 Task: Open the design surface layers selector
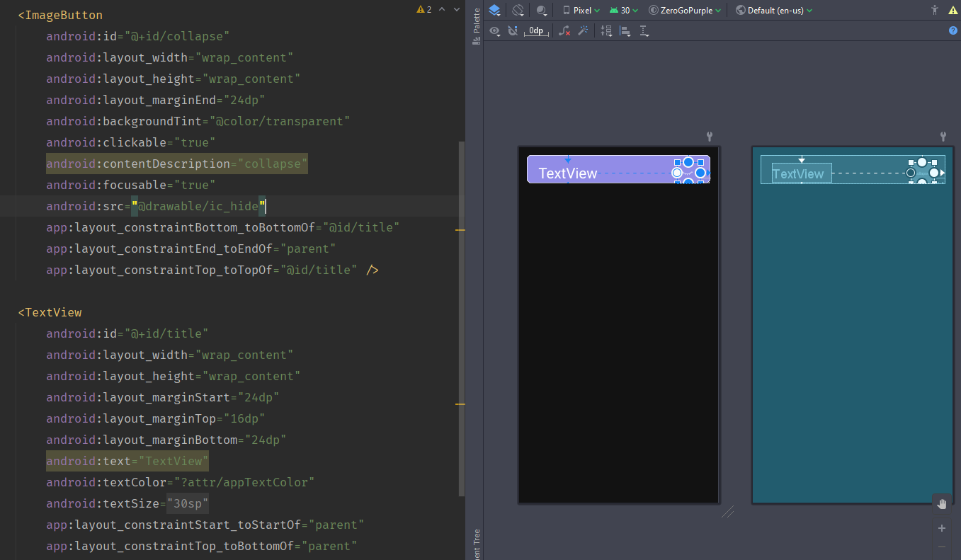[x=495, y=10]
